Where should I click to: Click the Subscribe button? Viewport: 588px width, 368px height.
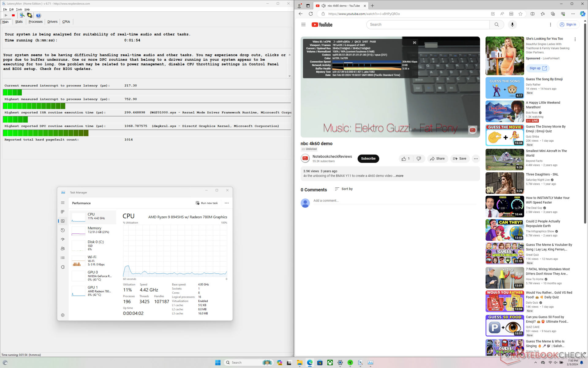coord(368,159)
